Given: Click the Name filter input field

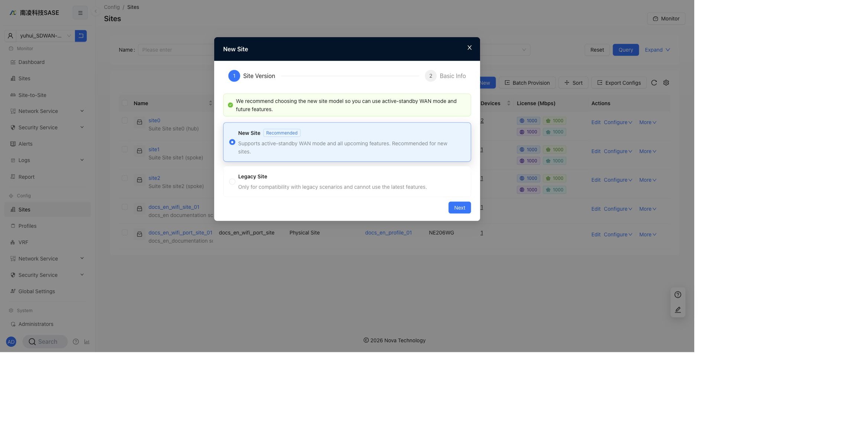Looking at the screenshot, I should 176,50.
